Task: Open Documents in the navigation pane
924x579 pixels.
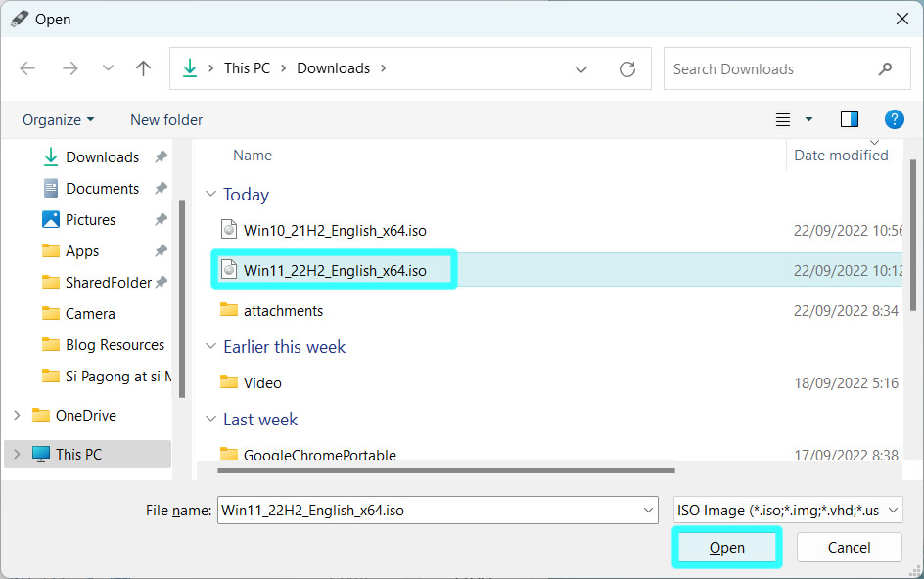Action: click(103, 189)
